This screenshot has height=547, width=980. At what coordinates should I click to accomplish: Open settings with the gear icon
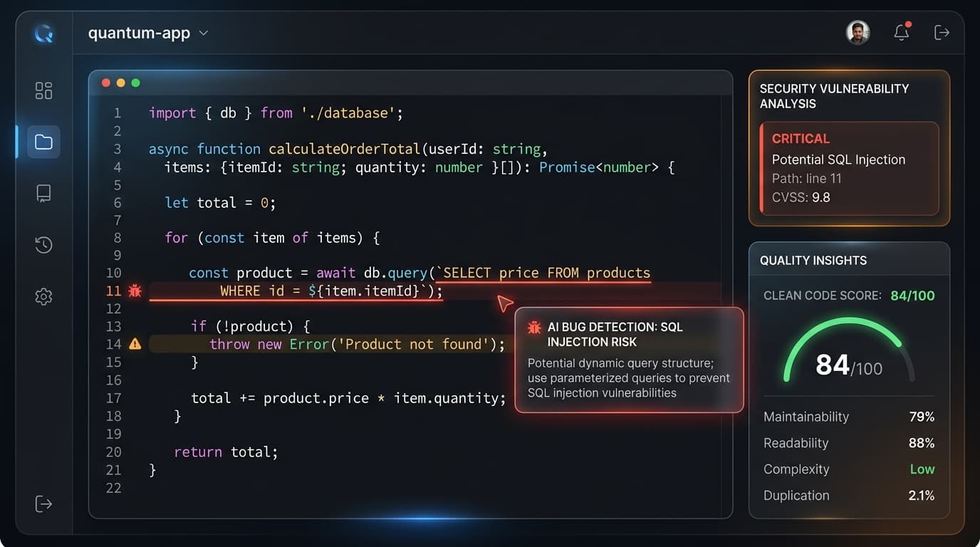pos(43,296)
